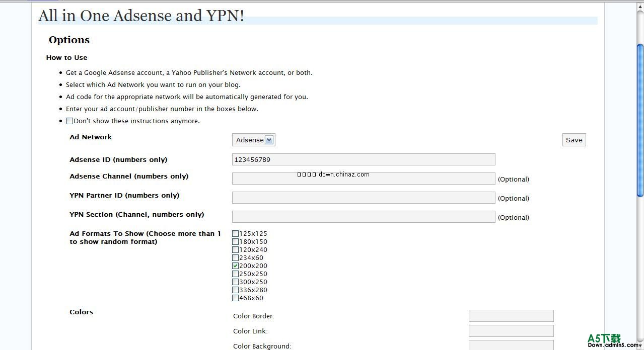Screen dimensions: 644x350
Task: Click the "All in One Adsense and YPN!" title
Action: pos(141,16)
